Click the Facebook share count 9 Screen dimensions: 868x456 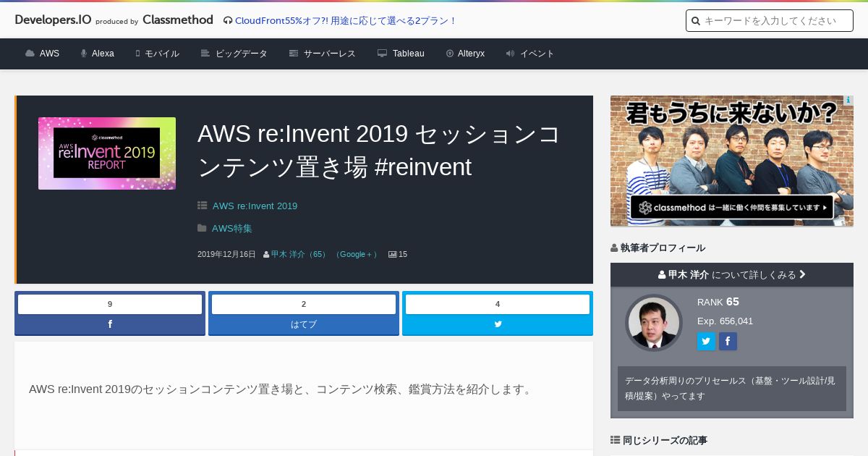coord(110,304)
